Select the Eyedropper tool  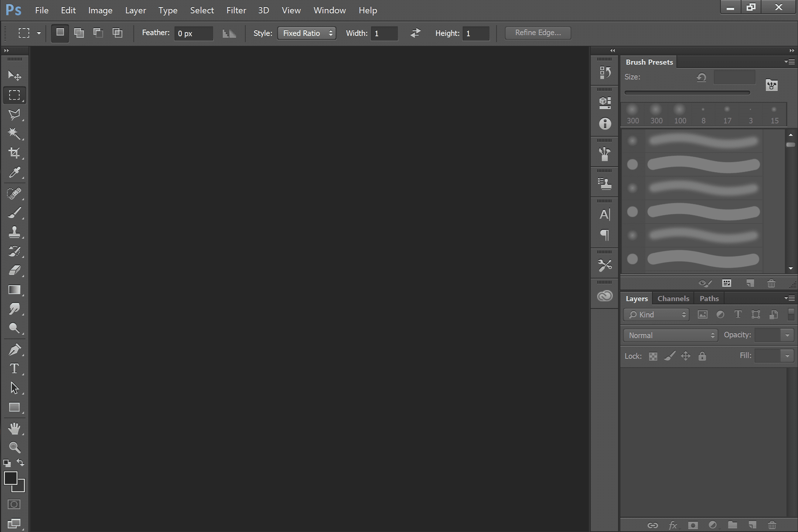(x=14, y=172)
